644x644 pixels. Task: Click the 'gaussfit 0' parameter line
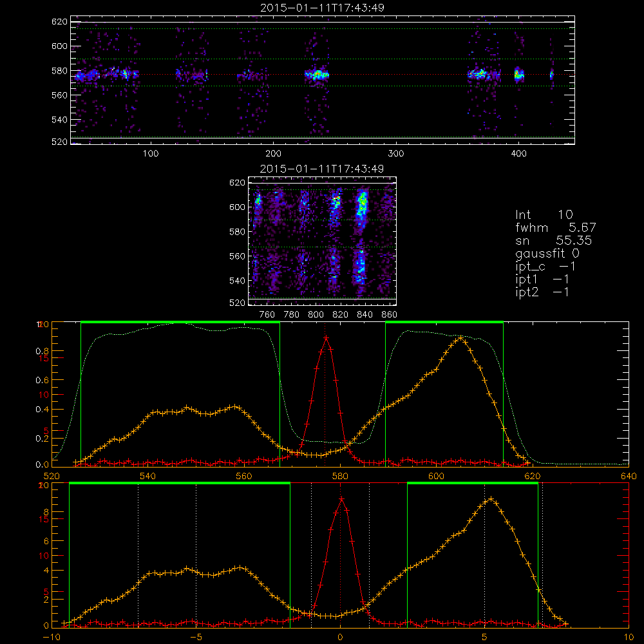coord(547,253)
